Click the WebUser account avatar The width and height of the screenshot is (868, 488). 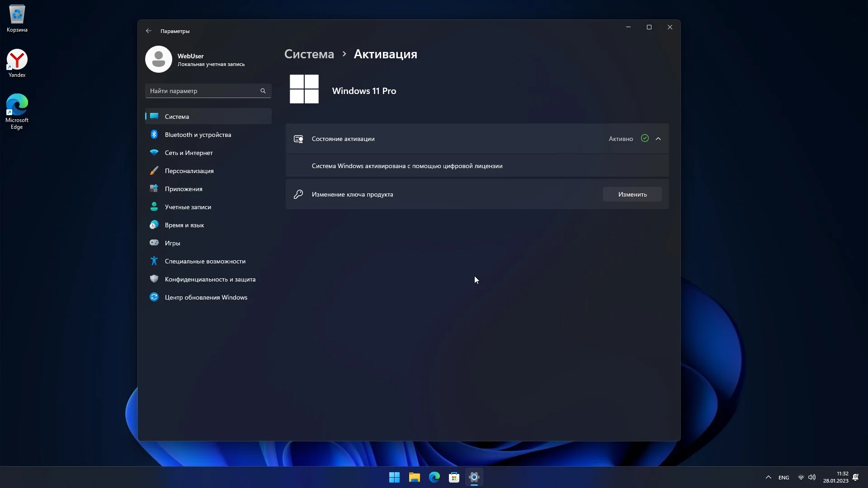point(159,59)
